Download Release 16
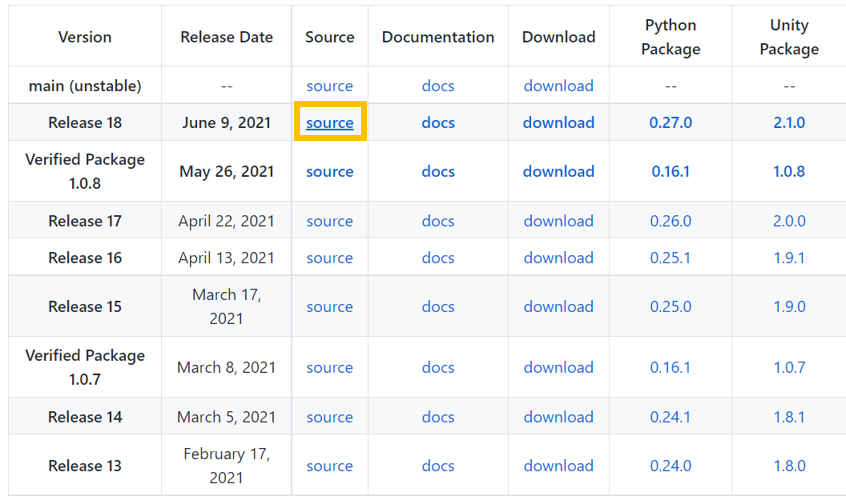 pyautogui.click(x=558, y=258)
